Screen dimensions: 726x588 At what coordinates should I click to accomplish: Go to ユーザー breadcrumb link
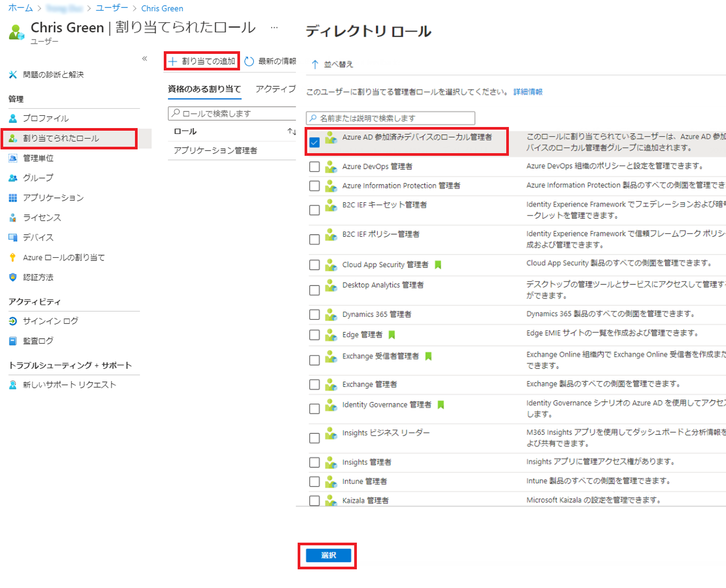point(112,8)
